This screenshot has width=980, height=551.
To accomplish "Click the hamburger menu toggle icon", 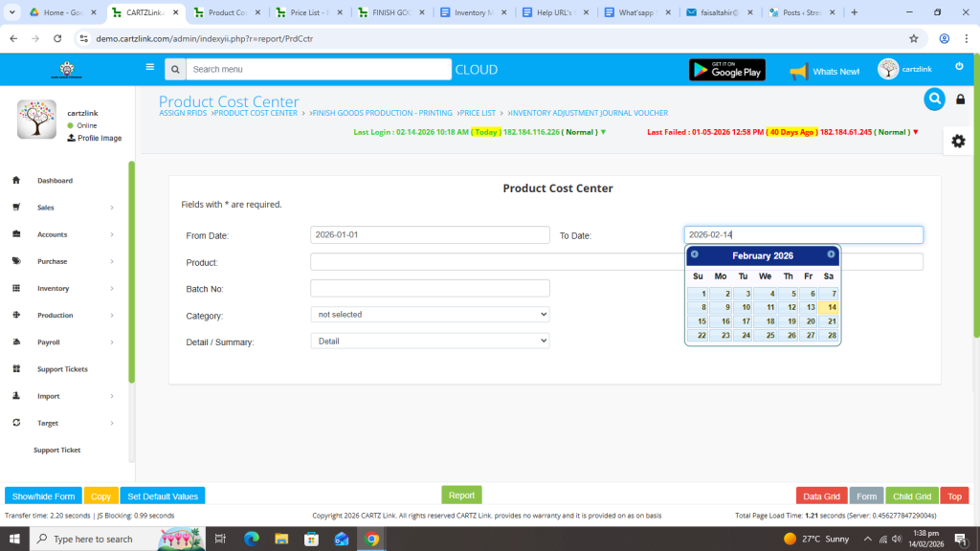I will click(x=149, y=68).
